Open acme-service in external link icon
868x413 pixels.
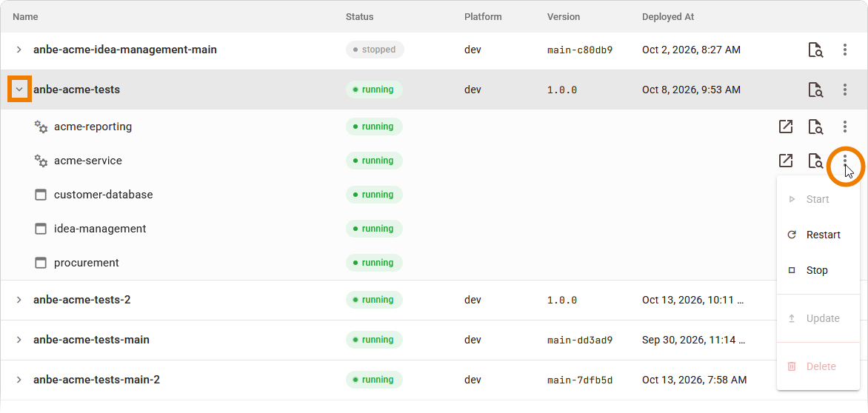(786, 161)
